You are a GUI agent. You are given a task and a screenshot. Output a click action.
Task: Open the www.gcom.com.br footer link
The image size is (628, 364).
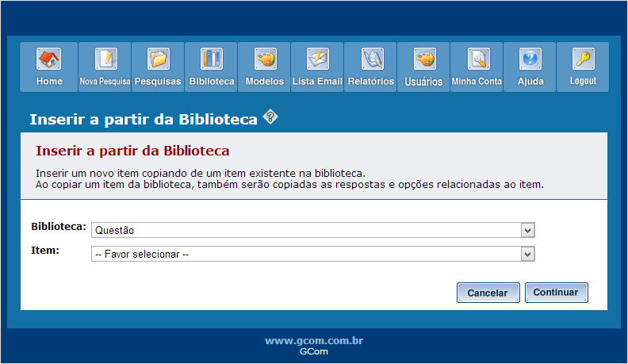pos(314,341)
